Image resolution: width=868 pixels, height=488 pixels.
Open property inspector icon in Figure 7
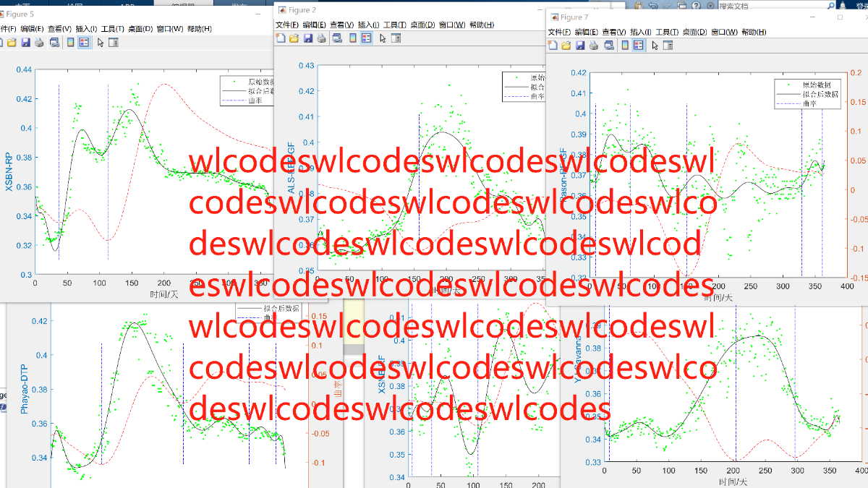coord(668,46)
